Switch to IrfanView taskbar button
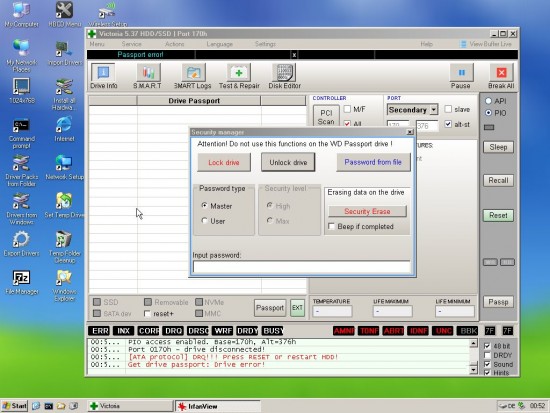The width and height of the screenshot is (550, 413). (x=218, y=406)
